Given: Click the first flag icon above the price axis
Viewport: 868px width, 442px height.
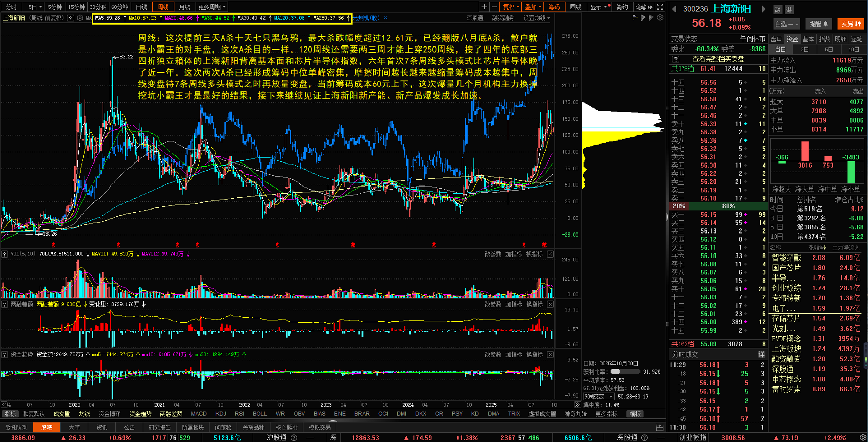Looking at the screenshot, I should coord(643,17).
